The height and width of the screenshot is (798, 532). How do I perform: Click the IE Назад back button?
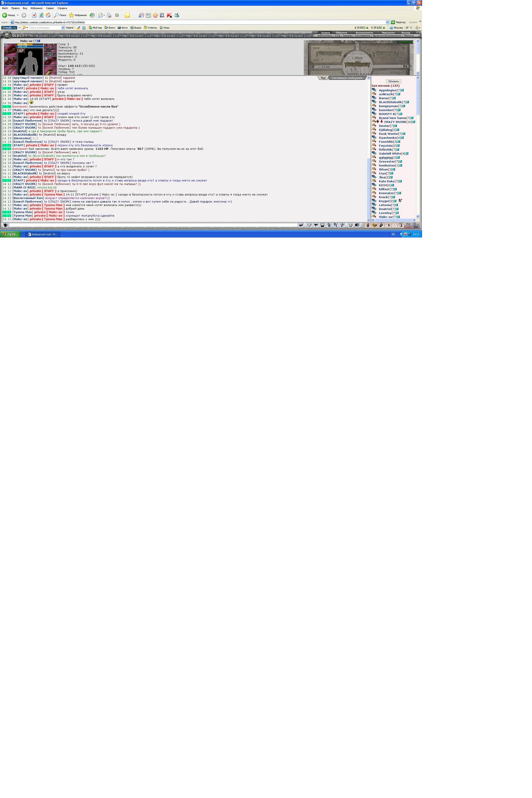(8, 15)
